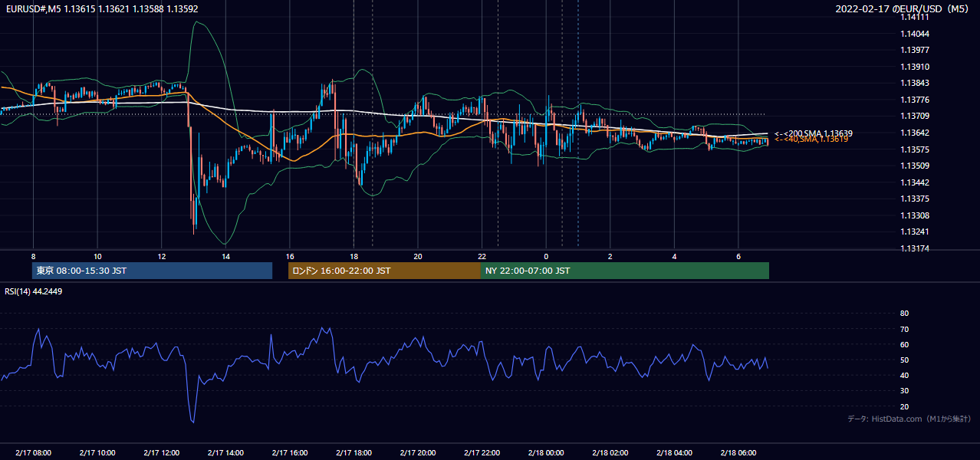Screen dimensions: 980x460
Task: Click RSI scale value 80
Action: tap(904, 314)
